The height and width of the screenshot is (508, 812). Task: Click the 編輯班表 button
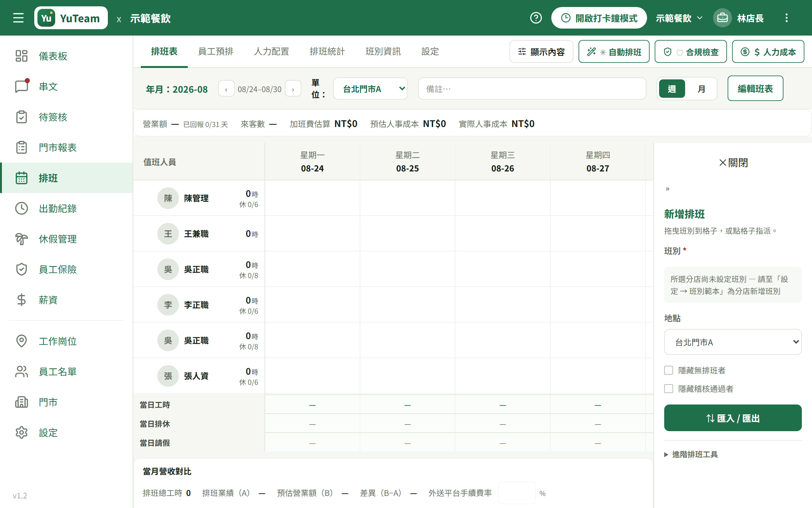click(x=755, y=88)
